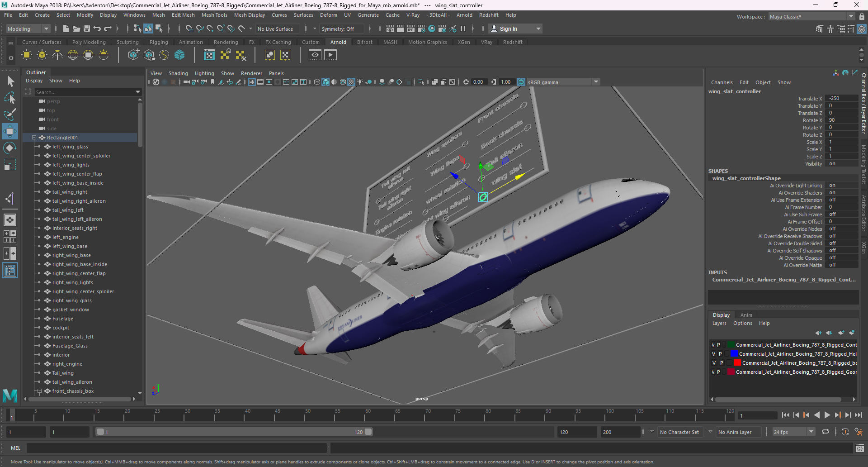Activate the Rotate tool in the toolbox
Image resolution: width=868 pixels, height=467 pixels.
point(10,148)
